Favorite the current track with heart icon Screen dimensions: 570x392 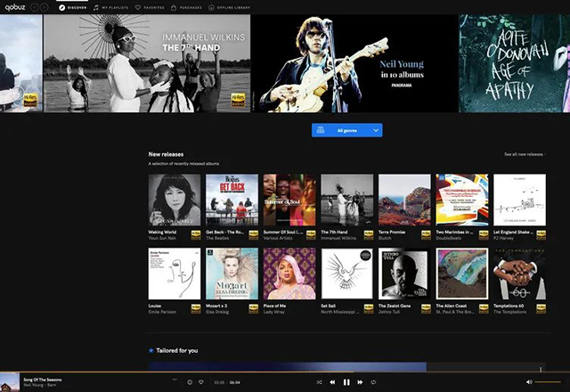coord(201,382)
